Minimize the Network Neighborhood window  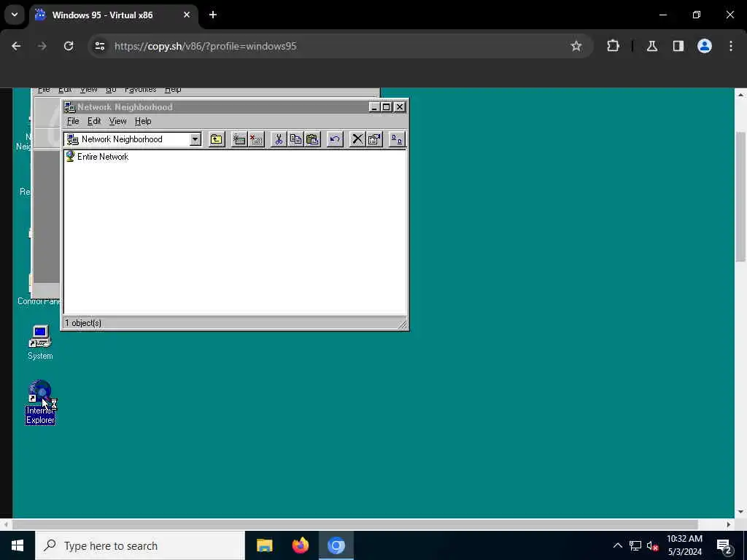coord(374,107)
